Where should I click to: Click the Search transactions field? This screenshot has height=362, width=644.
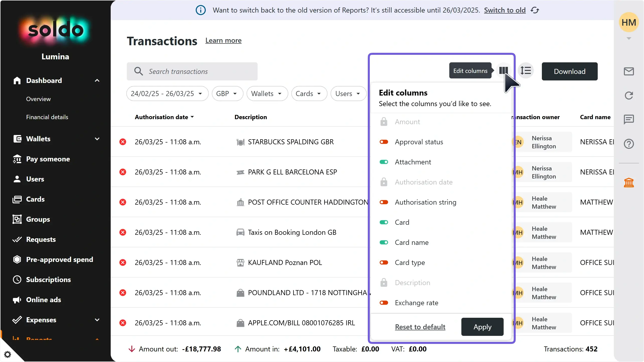pyautogui.click(x=192, y=71)
